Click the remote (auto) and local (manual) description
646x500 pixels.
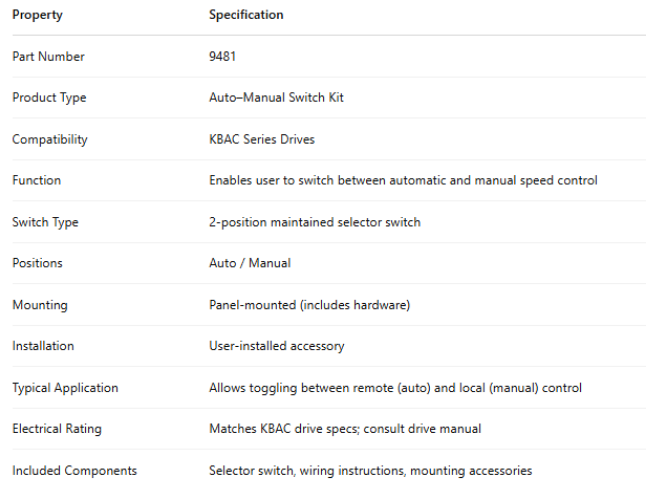[395, 388]
